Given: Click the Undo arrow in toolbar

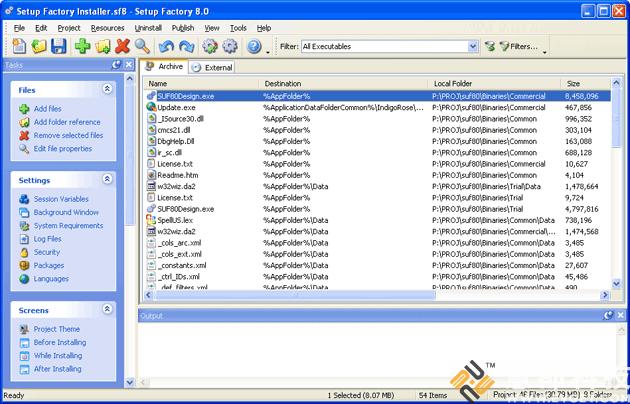Looking at the screenshot, I should pos(166,46).
